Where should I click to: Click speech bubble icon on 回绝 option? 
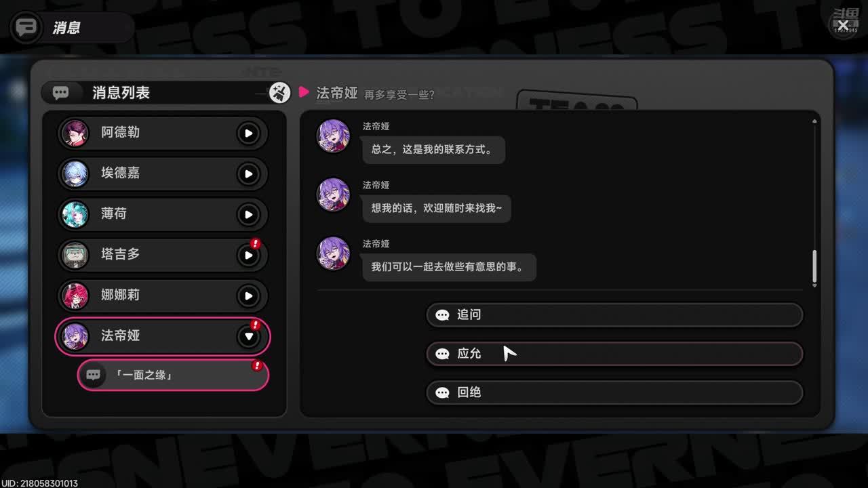442,392
